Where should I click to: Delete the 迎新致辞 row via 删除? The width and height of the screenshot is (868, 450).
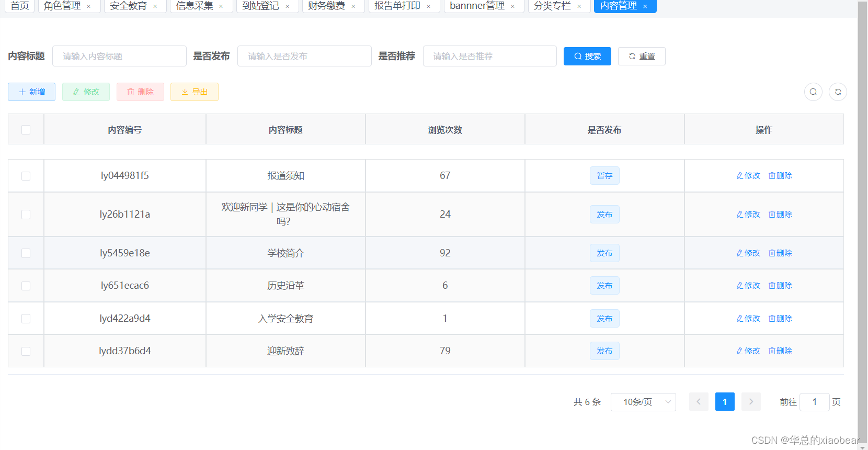tap(780, 351)
